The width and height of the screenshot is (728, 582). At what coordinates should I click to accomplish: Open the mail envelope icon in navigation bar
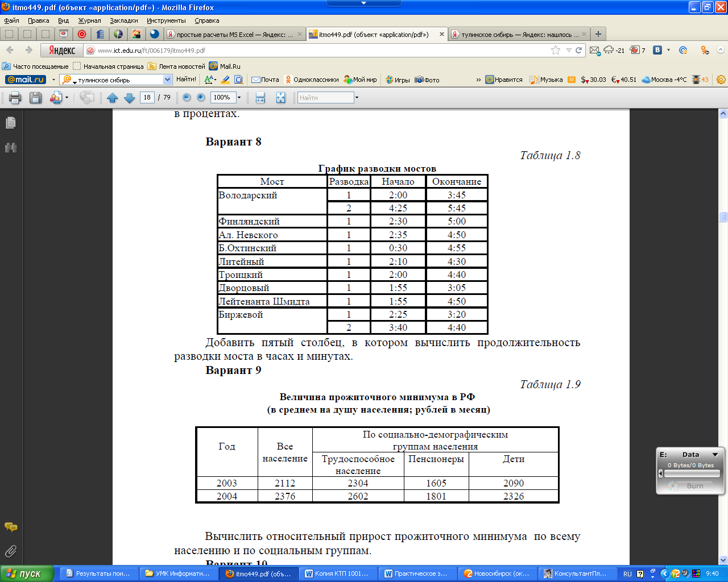pos(595,50)
